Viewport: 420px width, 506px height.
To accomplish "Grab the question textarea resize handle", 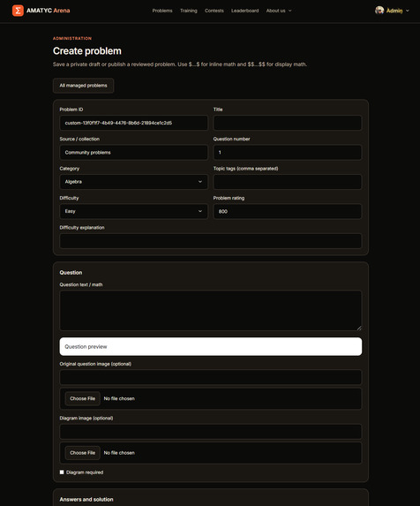I will pyautogui.click(x=359, y=328).
